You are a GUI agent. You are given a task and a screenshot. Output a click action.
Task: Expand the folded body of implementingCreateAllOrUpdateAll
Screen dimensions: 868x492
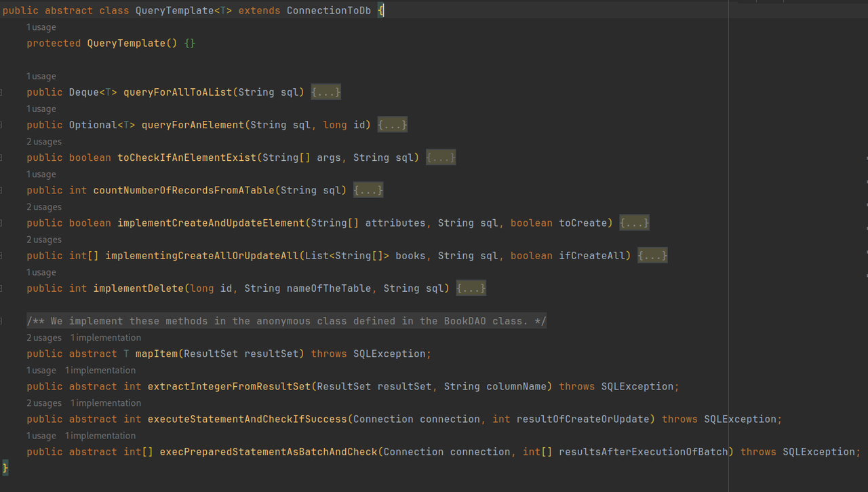pos(652,255)
